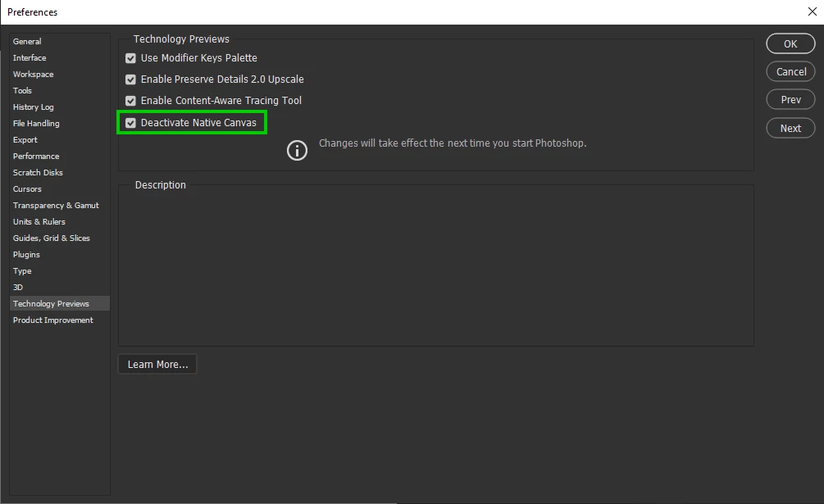Viewport: 824px width, 504px height.
Task: Open File Handling preferences
Action: [x=59, y=124]
